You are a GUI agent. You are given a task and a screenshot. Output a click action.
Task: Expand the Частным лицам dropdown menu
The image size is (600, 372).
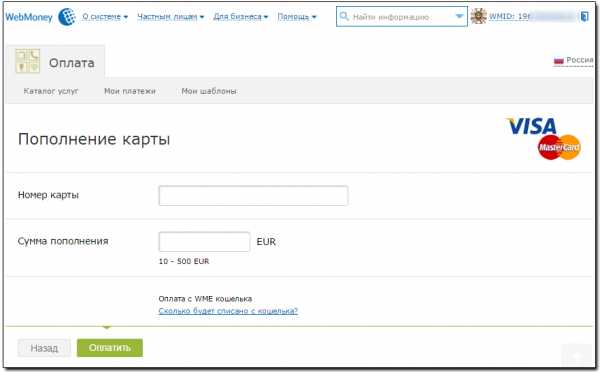[x=171, y=17]
